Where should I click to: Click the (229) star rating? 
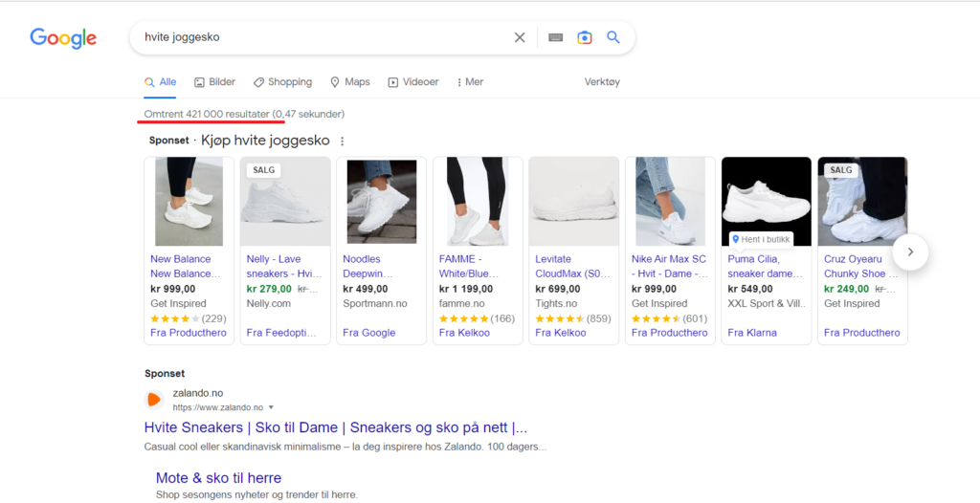coord(189,318)
